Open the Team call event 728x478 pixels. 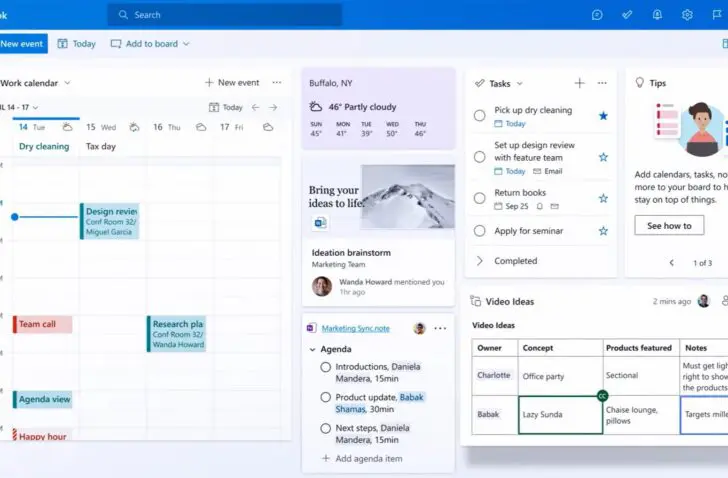(x=42, y=324)
